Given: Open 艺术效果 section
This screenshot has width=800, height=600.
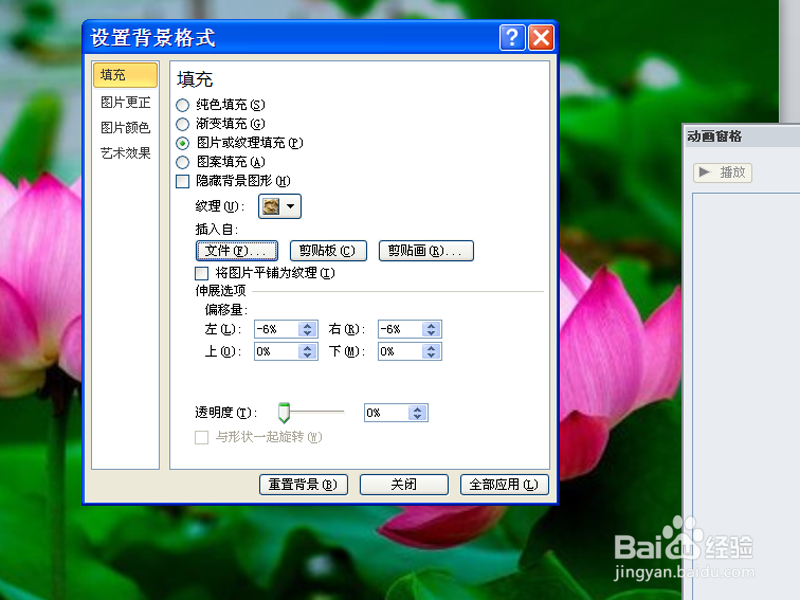Looking at the screenshot, I should (x=126, y=153).
